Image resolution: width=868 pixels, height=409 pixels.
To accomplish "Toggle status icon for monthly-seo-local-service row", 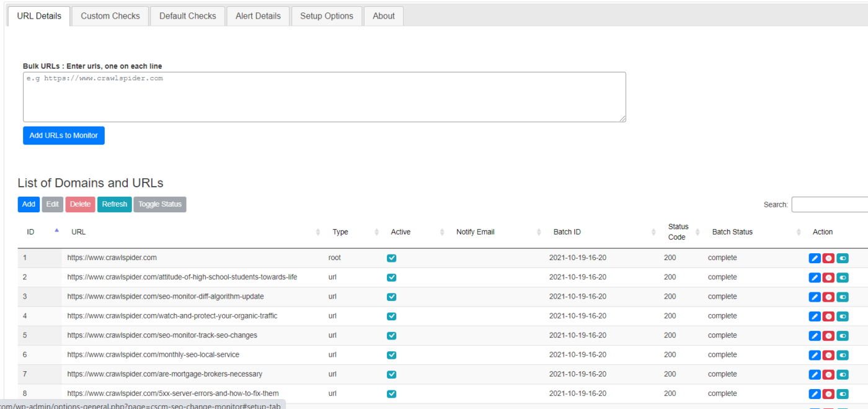I will coord(843,355).
